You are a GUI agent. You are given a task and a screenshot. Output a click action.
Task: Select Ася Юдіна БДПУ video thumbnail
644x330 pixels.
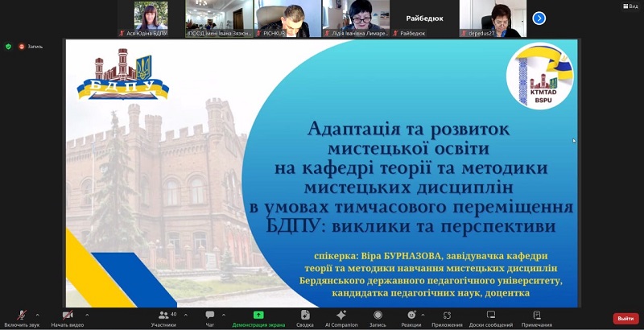[151, 19]
